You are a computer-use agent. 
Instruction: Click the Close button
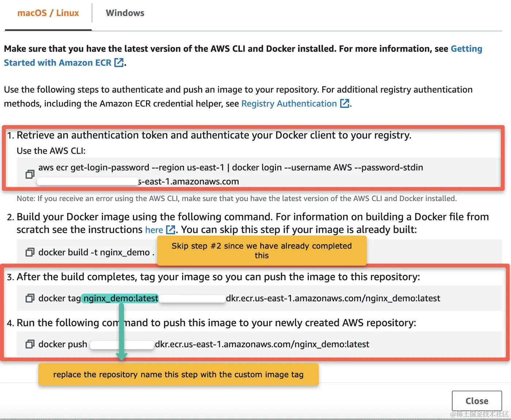pyautogui.click(x=477, y=401)
